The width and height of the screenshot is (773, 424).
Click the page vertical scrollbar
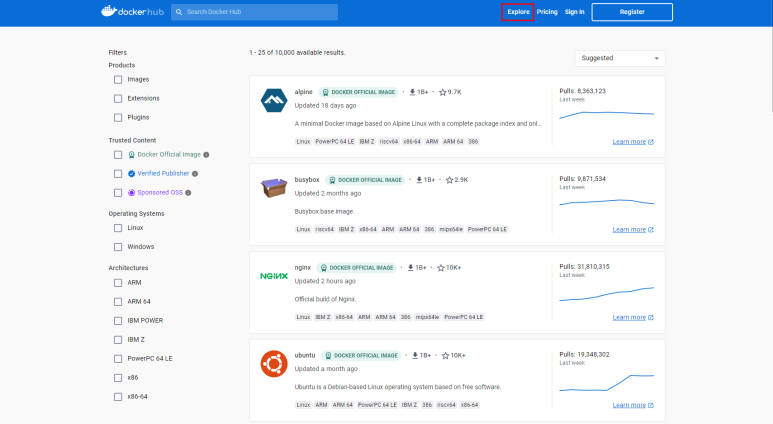[770, 69]
